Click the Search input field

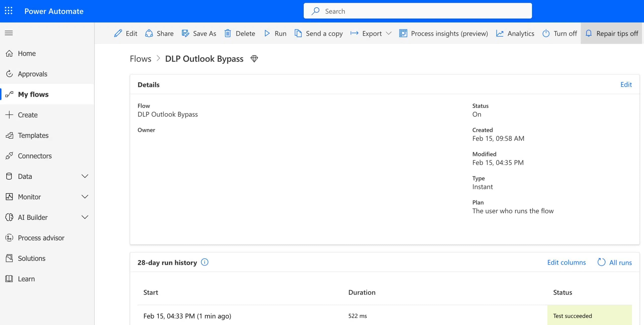(418, 11)
